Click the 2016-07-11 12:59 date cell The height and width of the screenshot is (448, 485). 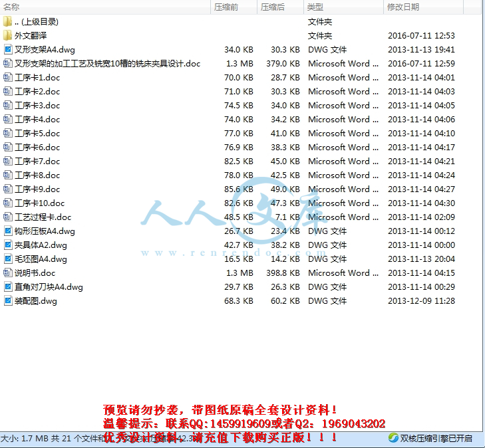click(421, 63)
